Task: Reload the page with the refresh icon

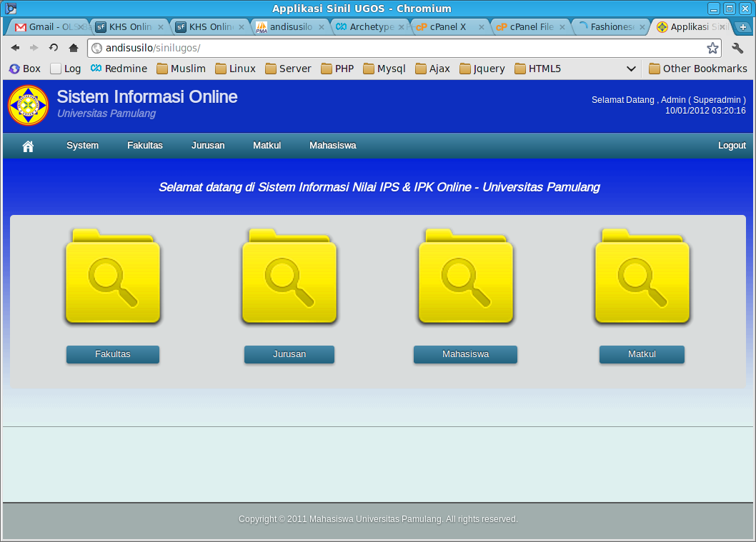Action: click(53, 48)
